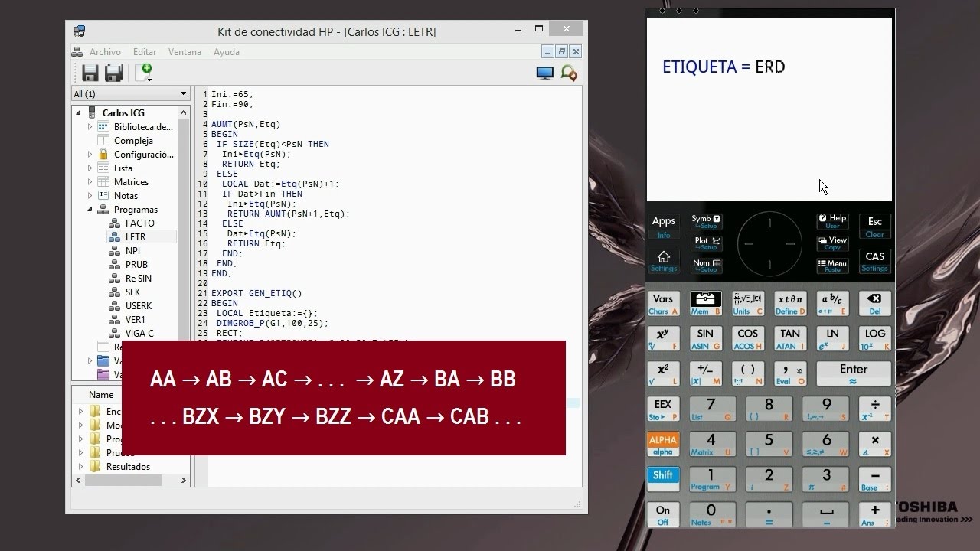This screenshot has height=551, width=980.
Task: Open the Resultados folder
Action: [x=128, y=467]
